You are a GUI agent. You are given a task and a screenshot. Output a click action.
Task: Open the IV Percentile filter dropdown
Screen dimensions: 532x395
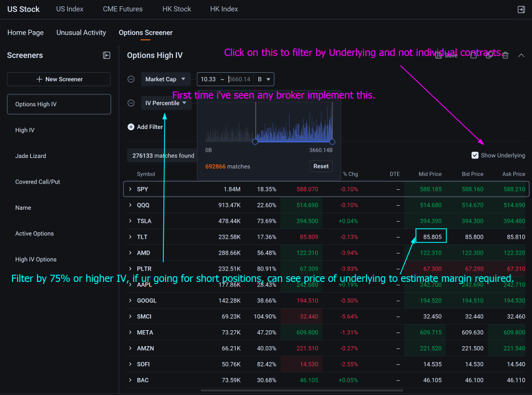pos(166,103)
